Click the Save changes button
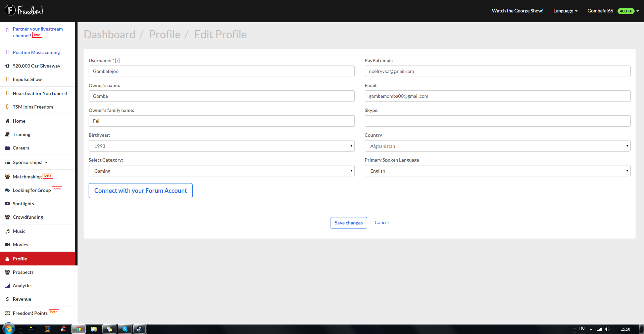 pos(349,223)
